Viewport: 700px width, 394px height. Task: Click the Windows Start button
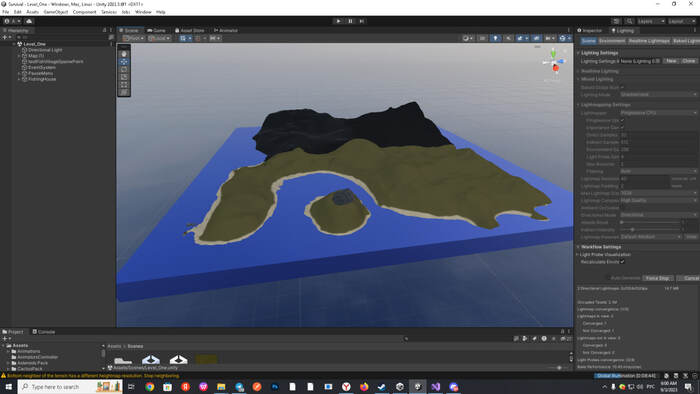click(8, 387)
